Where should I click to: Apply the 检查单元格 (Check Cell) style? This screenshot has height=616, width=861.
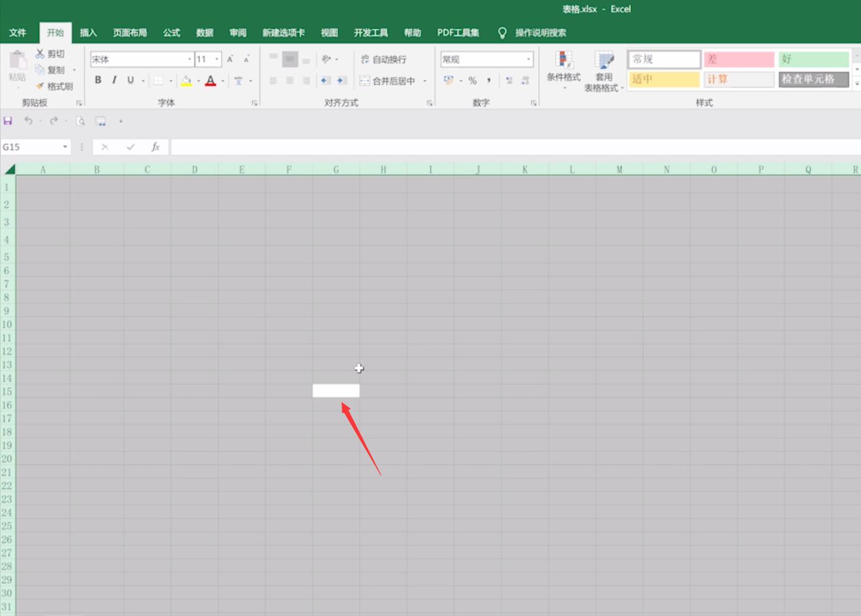814,79
